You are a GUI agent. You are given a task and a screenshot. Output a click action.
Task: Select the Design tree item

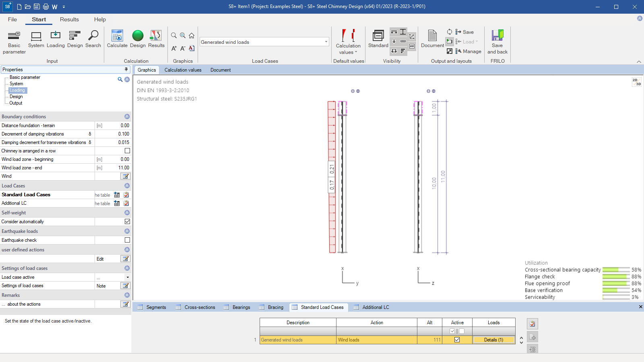point(16,97)
